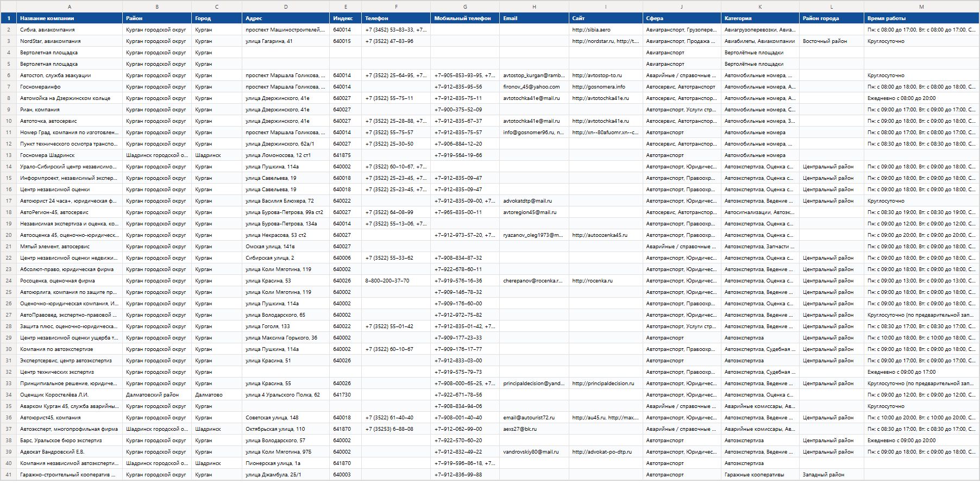The height and width of the screenshot is (490, 980).
Task: Select the 'Мятый элемент, автосервис' cell
Action: click(x=70, y=247)
